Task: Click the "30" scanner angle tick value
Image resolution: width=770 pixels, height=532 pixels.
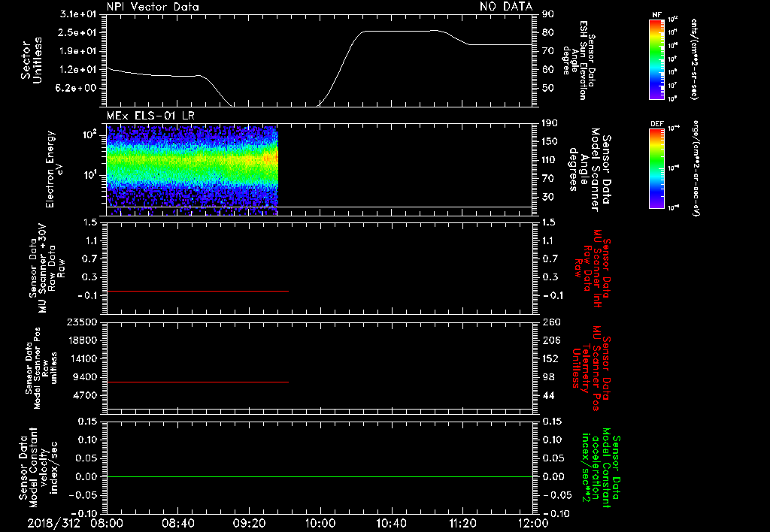Action: pos(547,197)
